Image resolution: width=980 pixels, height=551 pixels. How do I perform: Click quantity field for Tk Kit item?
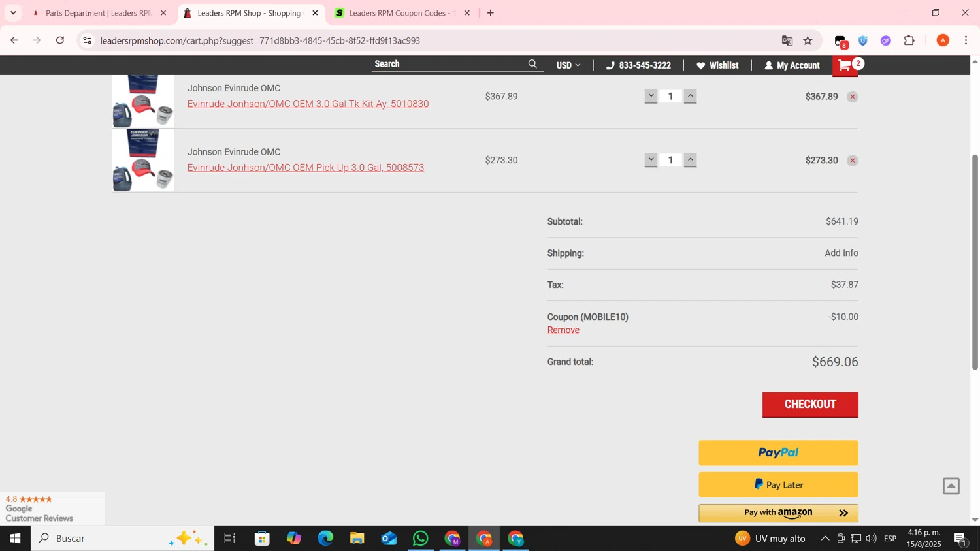tap(670, 96)
